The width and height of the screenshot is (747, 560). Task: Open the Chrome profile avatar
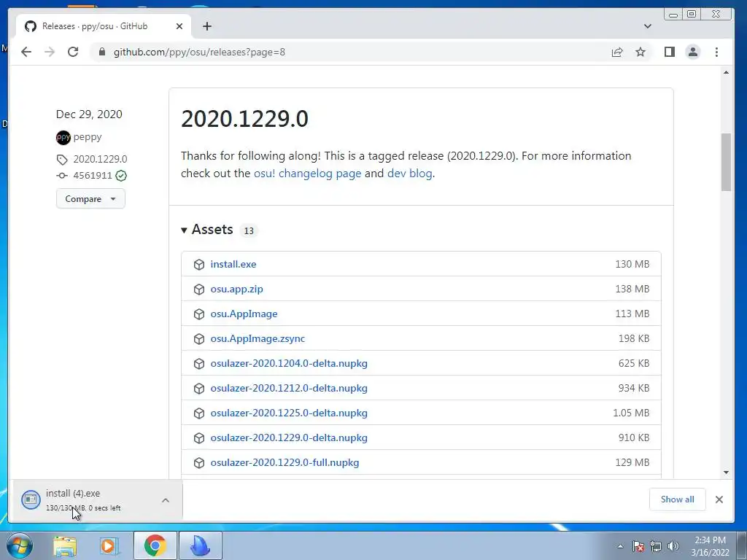[x=693, y=52]
